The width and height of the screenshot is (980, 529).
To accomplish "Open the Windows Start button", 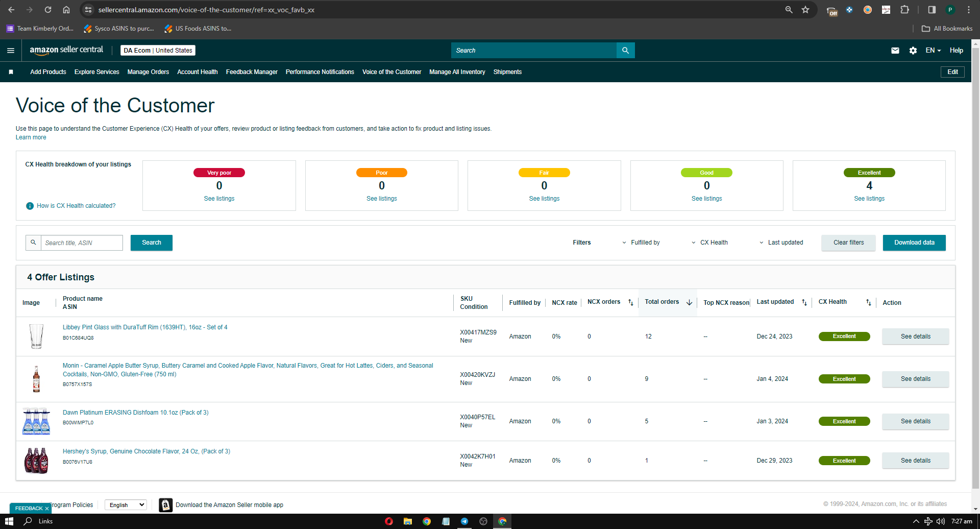I will tap(9, 521).
